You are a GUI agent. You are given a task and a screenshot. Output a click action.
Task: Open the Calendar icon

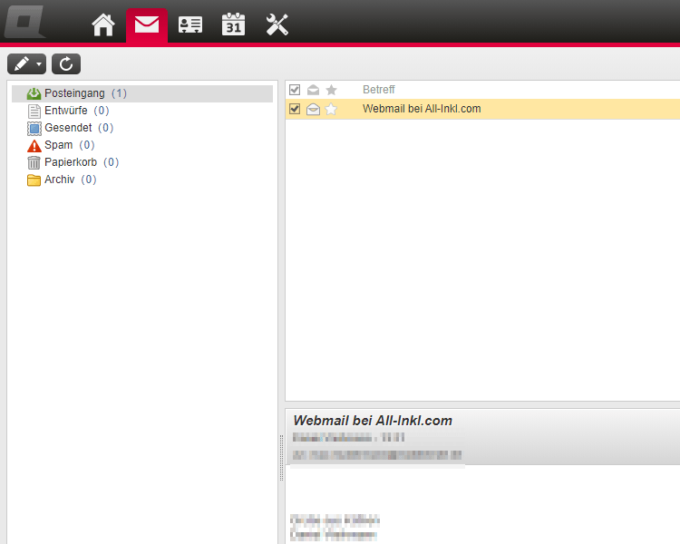click(233, 25)
